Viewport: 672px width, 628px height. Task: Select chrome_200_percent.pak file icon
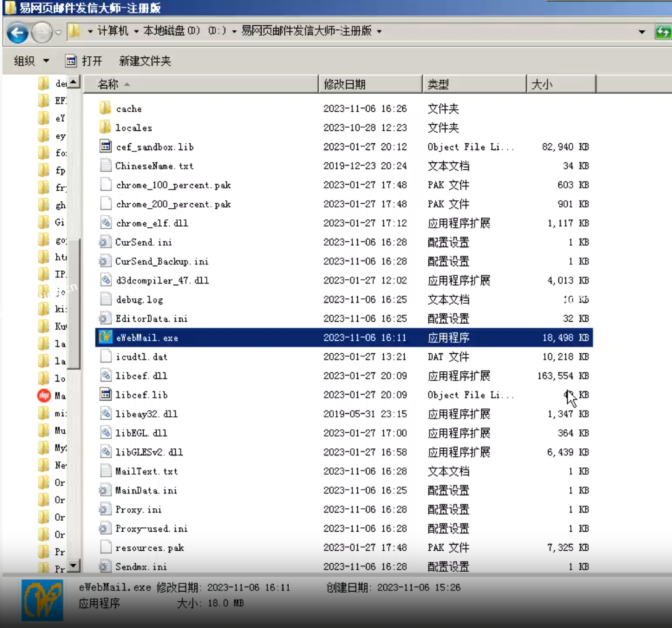[106, 203]
